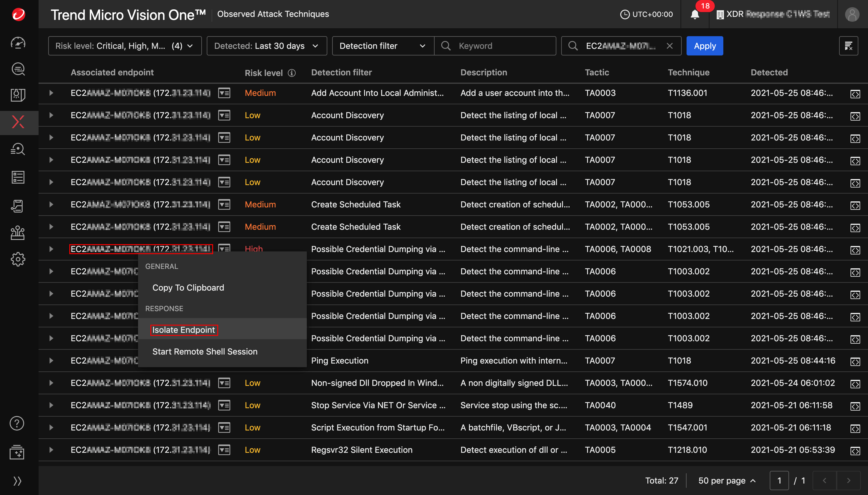Screen dimensions: 868x495
Task: Open the settings gear in the sidebar
Action: pyautogui.click(x=18, y=259)
